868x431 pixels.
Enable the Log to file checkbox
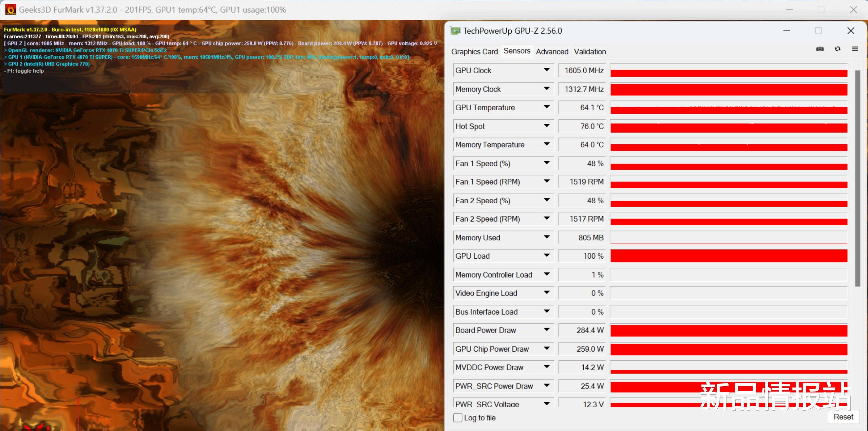coord(458,418)
